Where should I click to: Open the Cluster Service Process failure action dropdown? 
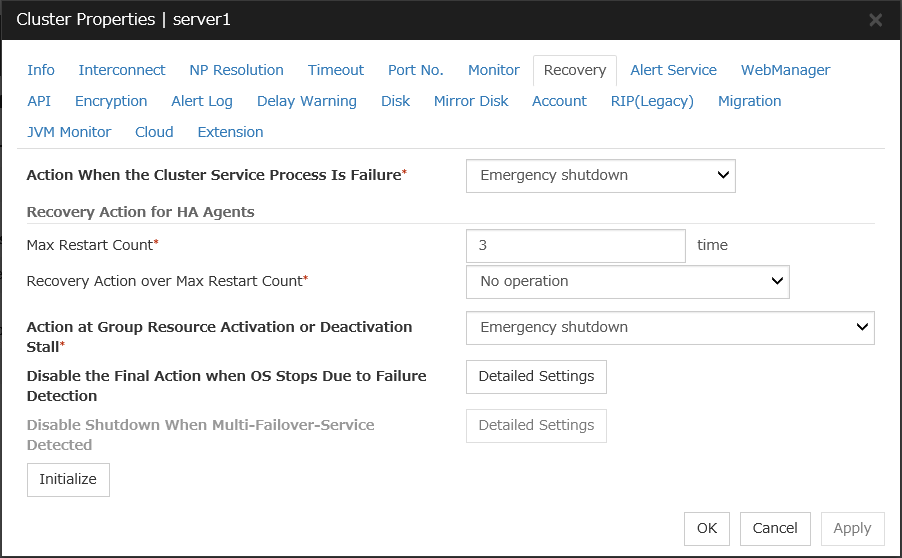point(601,175)
